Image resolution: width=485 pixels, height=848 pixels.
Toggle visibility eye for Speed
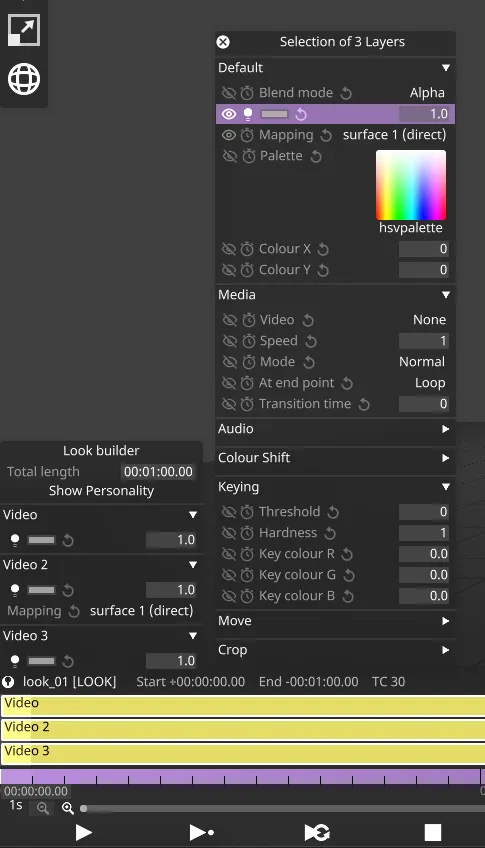(229, 341)
